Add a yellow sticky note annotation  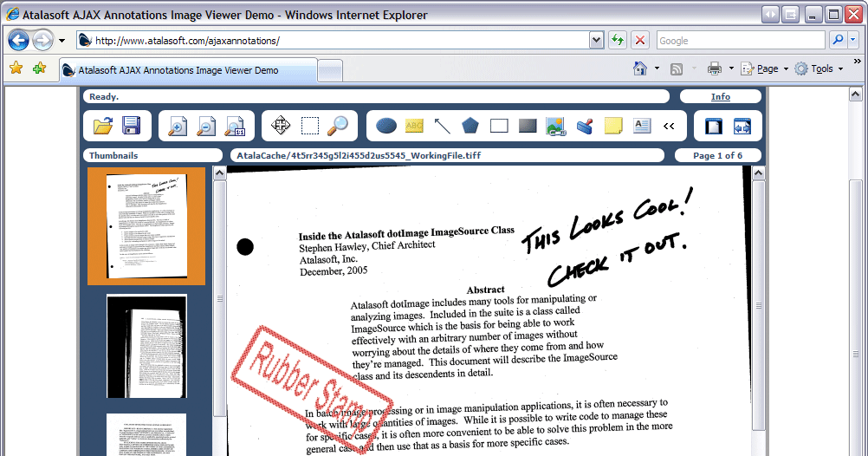click(x=613, y=126)
